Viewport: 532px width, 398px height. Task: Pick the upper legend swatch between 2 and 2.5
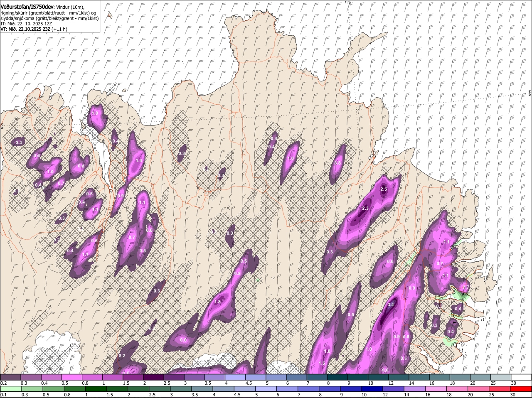coord(153,377)
